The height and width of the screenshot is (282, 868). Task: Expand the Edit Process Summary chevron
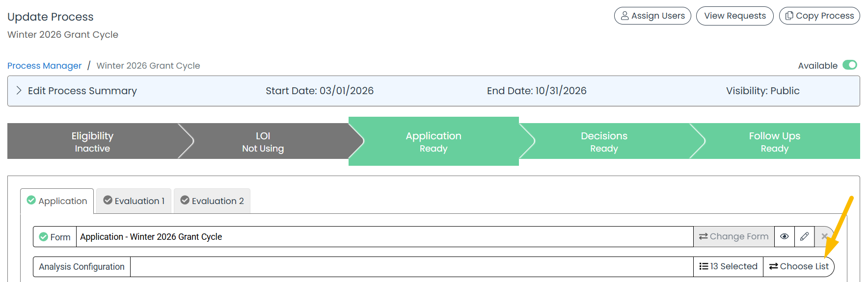[19, 90]
